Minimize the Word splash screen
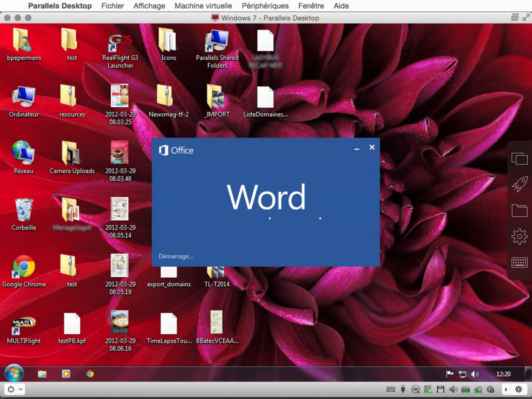This screenshot has width=532, height=399. point(356,148)
